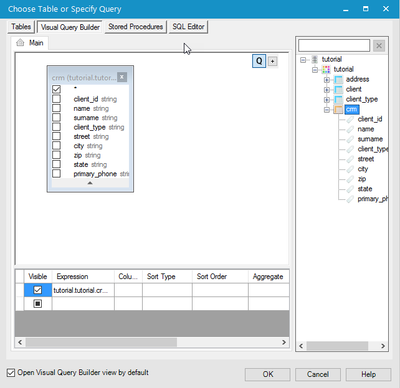Viewport: 400px width, 388px height.
Task: Select the crm table in tree
Action: click(352, 109)
